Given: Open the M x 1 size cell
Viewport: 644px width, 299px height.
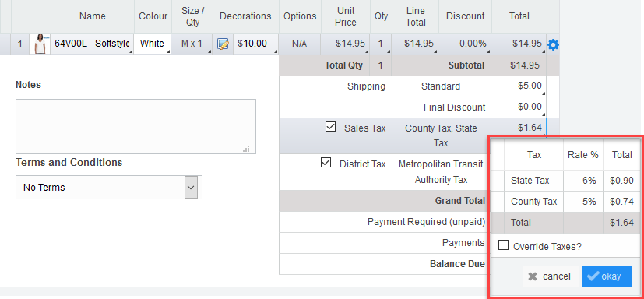Looking at the screenshot, I should click(x=192, y=44).
